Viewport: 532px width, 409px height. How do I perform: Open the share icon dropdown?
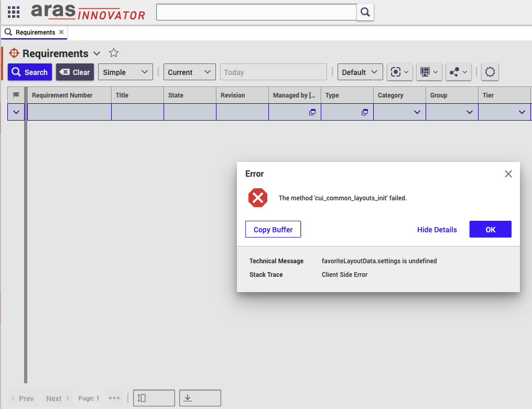459,72
